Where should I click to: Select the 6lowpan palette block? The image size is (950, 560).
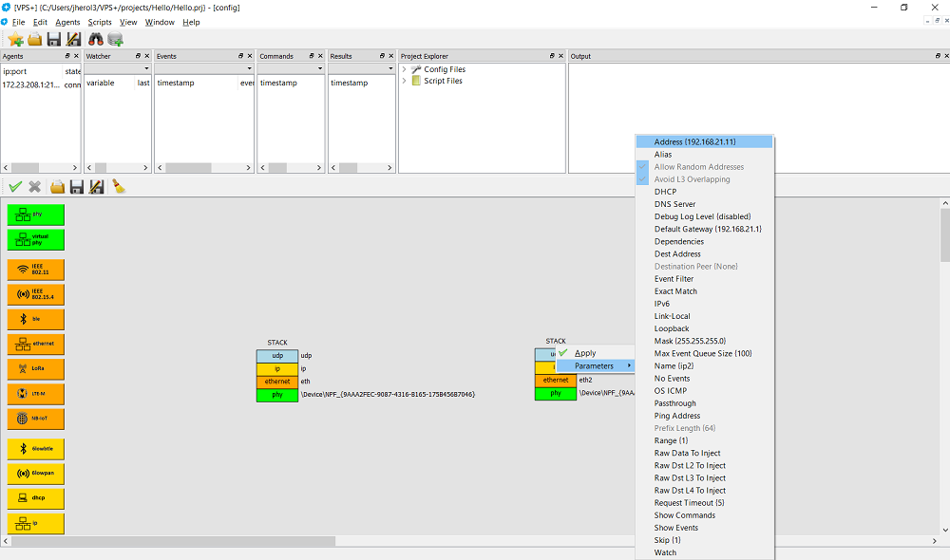36,474
